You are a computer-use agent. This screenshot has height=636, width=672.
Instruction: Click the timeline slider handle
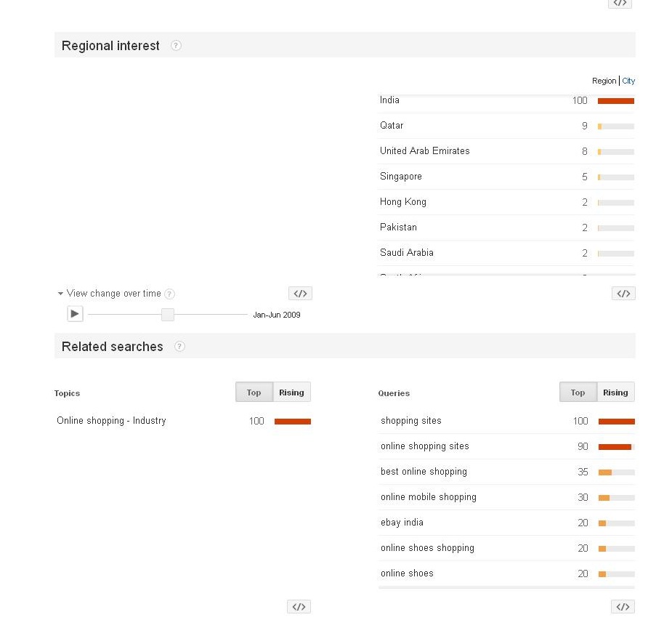168,315
